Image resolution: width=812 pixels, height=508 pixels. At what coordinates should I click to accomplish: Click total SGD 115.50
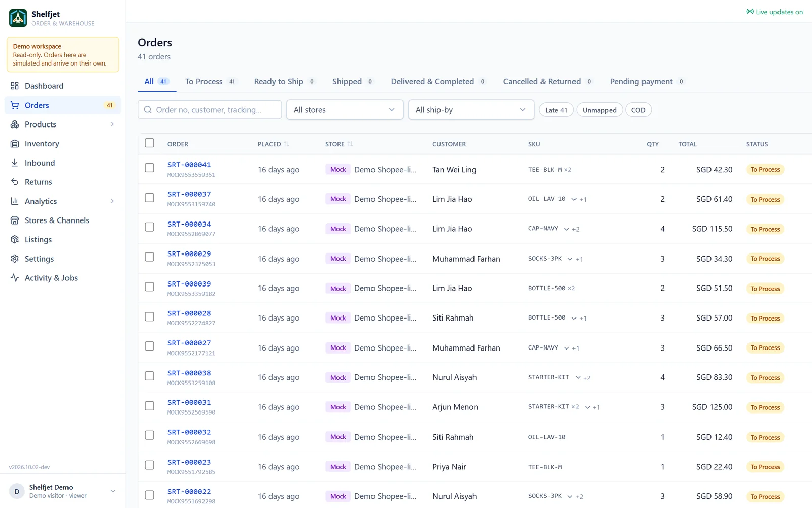tap(712, 229)
